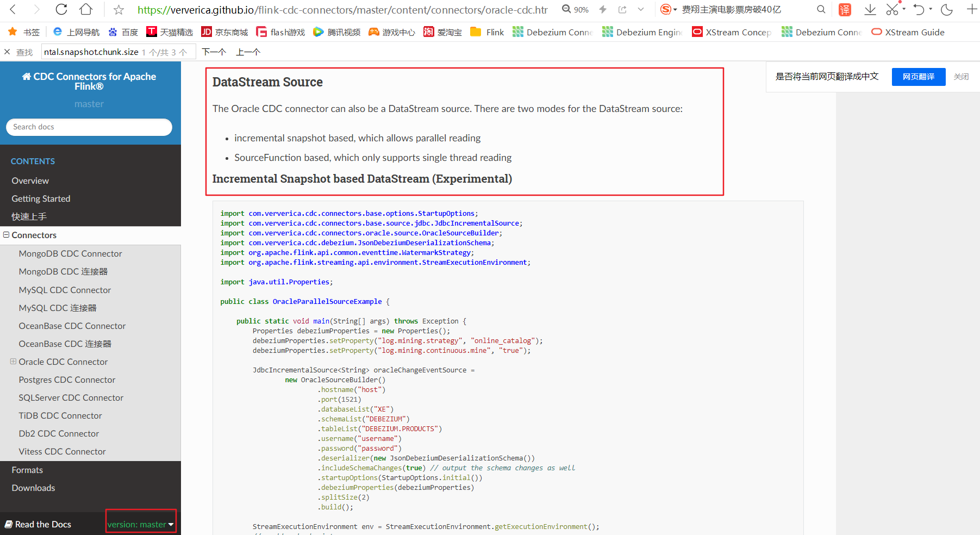Open Downloads in sidebar
The image size is (980, 535).
click(34, 488)
